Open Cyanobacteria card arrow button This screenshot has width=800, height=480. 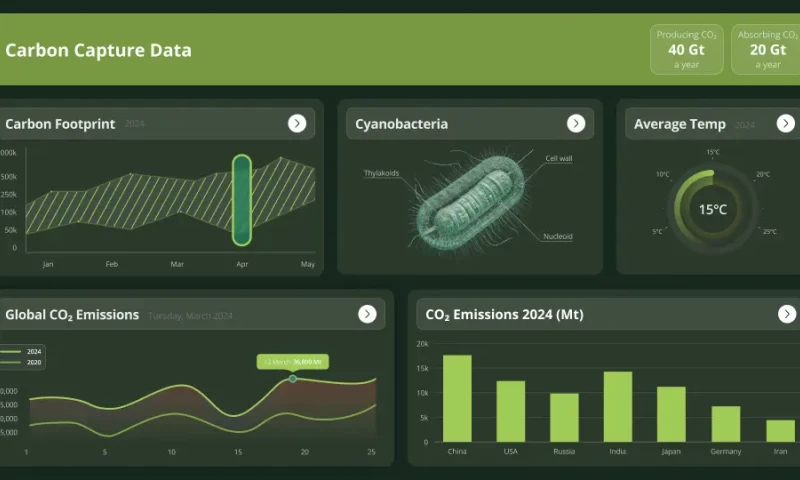576,123
